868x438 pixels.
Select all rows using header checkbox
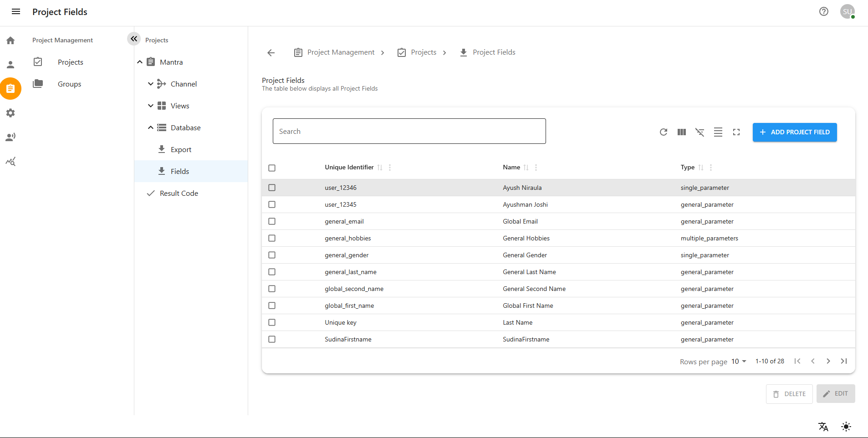272,168
